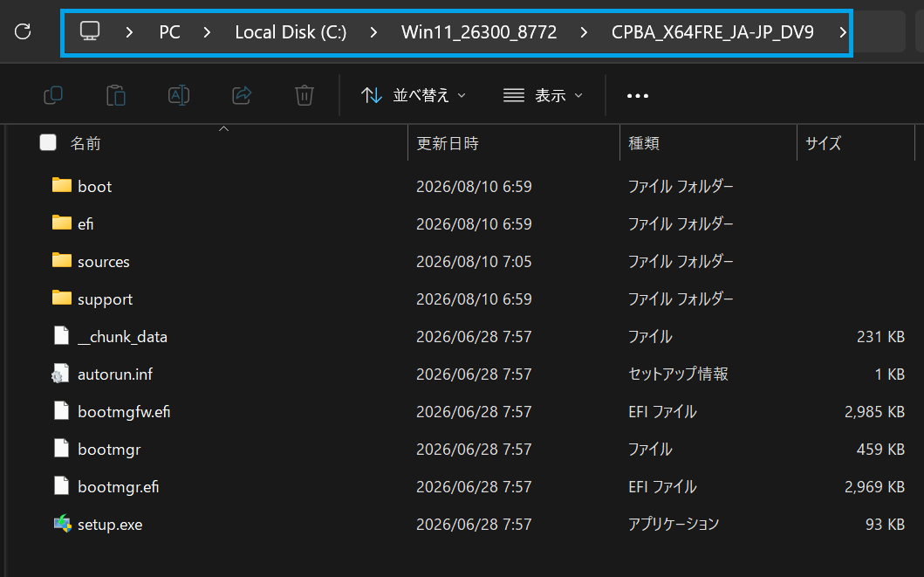This screenshot has width=924, height=577.
Task: Click the Share toolbar icon
Action: [242, 95]
